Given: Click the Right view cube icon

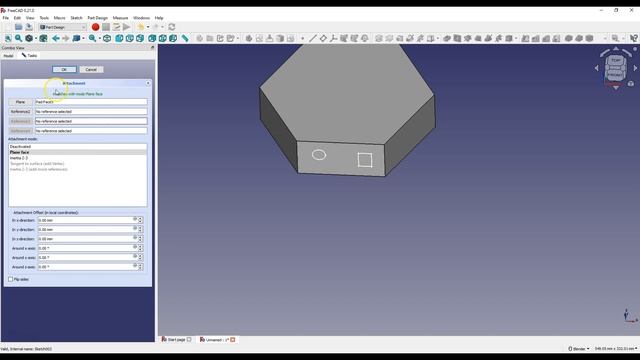Looking at the screenshot, I should point(140,38).
